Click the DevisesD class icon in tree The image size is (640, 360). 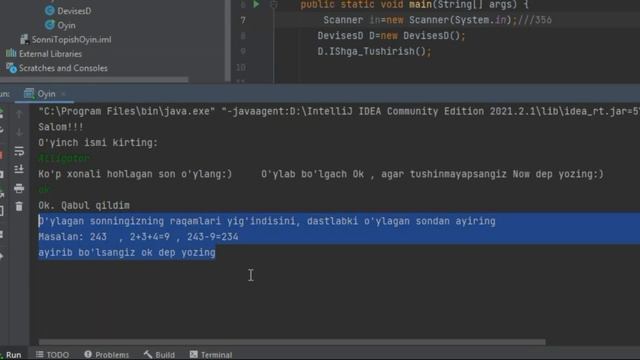(50, 11)
